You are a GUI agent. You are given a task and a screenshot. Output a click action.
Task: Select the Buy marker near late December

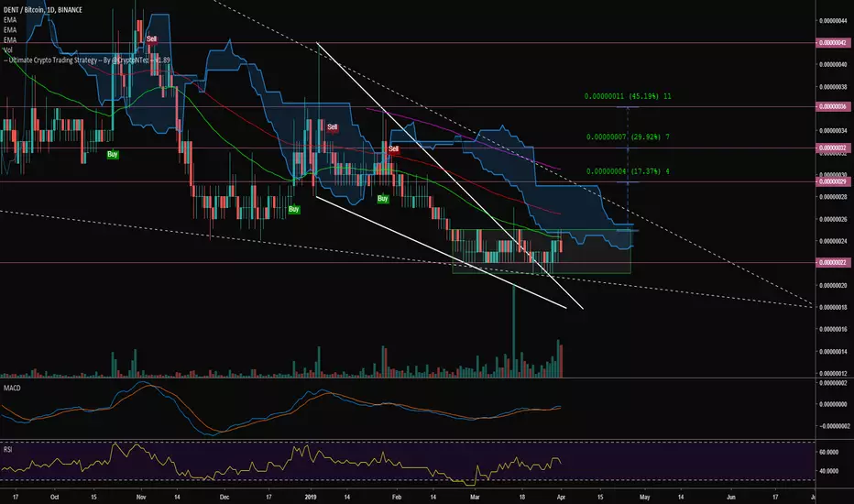293,209
